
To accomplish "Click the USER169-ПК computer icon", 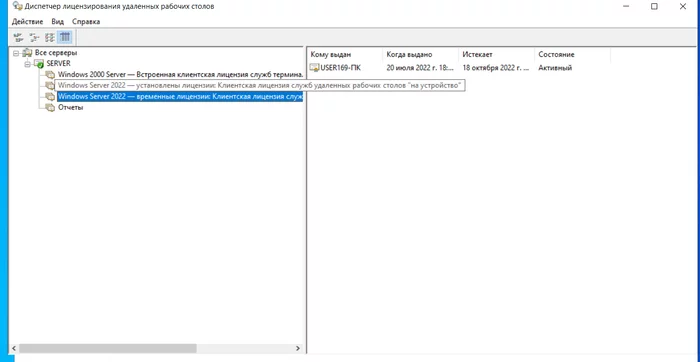I will [314, 68].
